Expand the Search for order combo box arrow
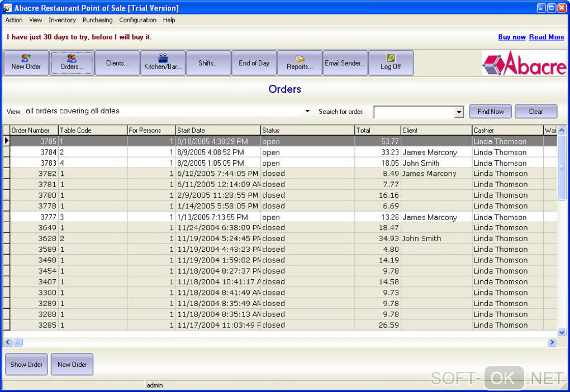The width and height of the screenshot is (570, 392). (x=459, y=112)
